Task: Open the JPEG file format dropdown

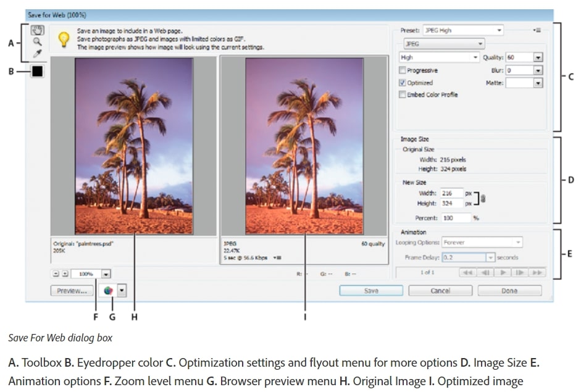Action: coord(444,44)
